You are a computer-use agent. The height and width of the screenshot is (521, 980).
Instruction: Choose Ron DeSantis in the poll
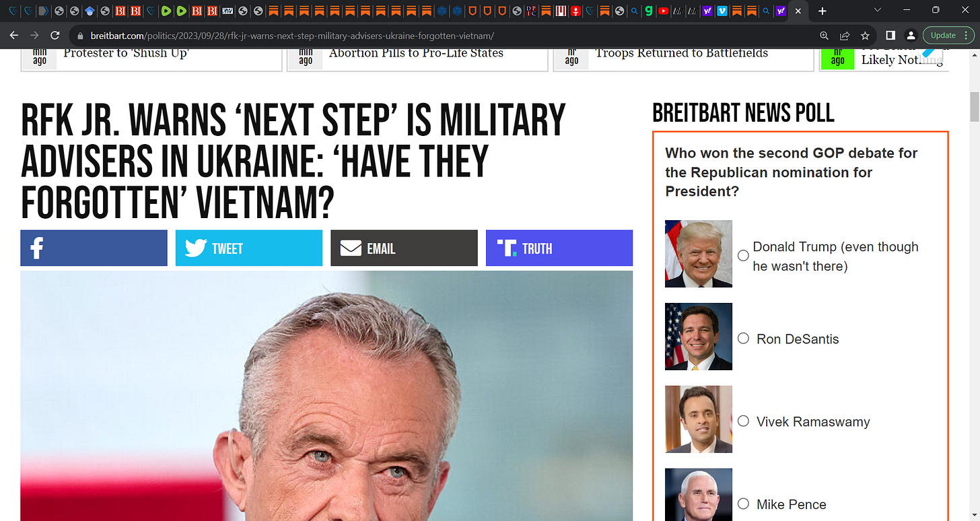point(743,339)
